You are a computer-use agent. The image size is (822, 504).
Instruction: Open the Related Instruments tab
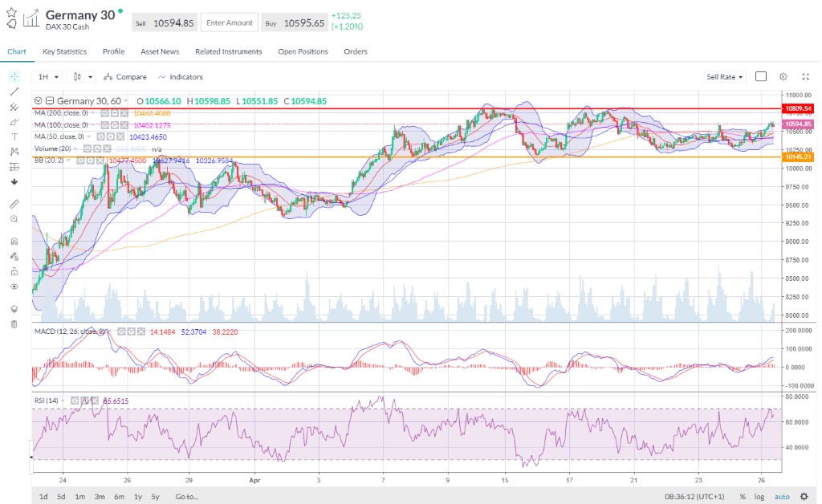click(x=229, y=51)
